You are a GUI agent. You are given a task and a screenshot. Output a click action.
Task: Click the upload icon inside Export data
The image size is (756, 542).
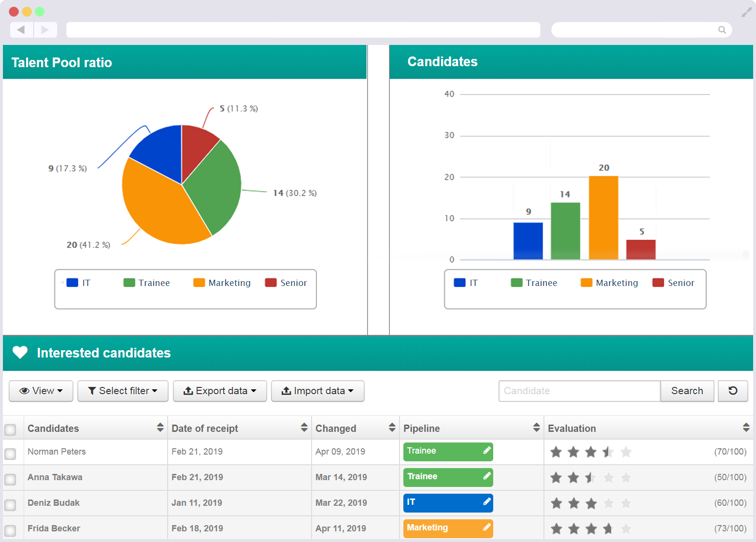point(188,391)
